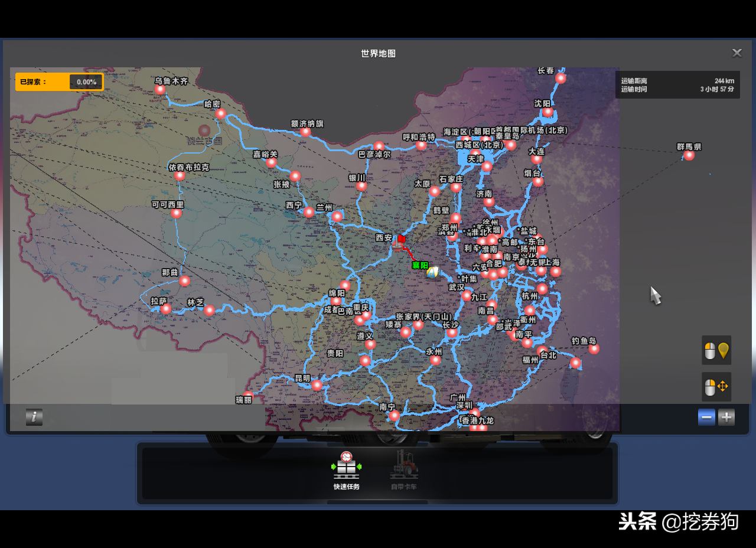
Task: Click the green 襄阳 label
Action: pos(420,265)
